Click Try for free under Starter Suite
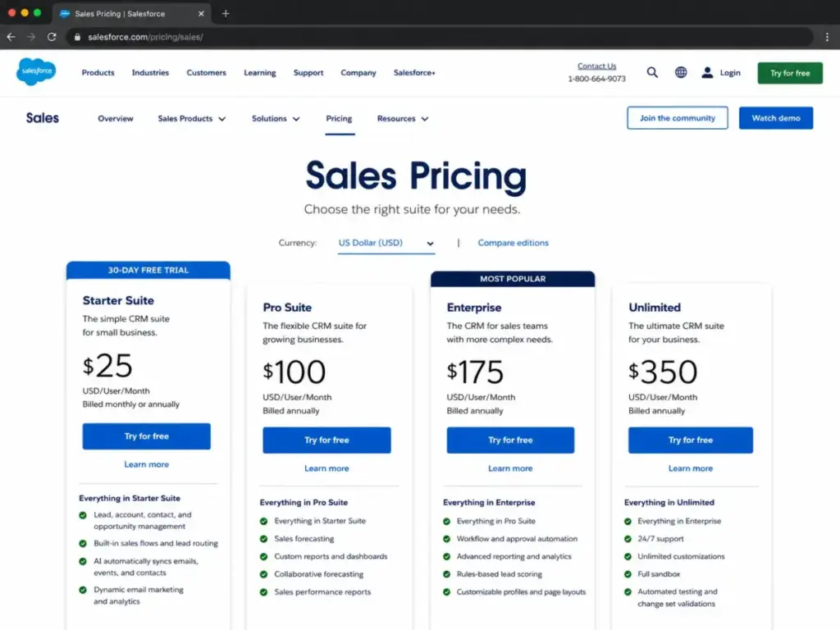The width and height of the screenshot is (840, 630). 146,436
